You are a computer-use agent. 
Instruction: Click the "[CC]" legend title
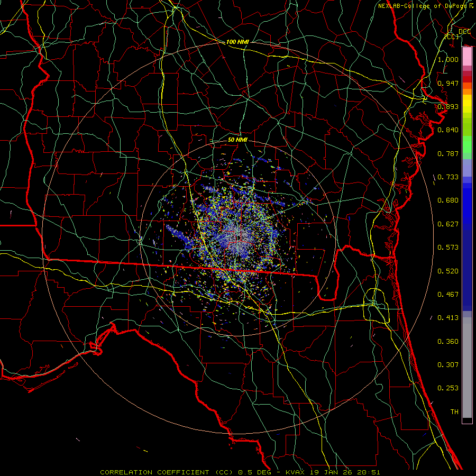click(x=452, y=36)
